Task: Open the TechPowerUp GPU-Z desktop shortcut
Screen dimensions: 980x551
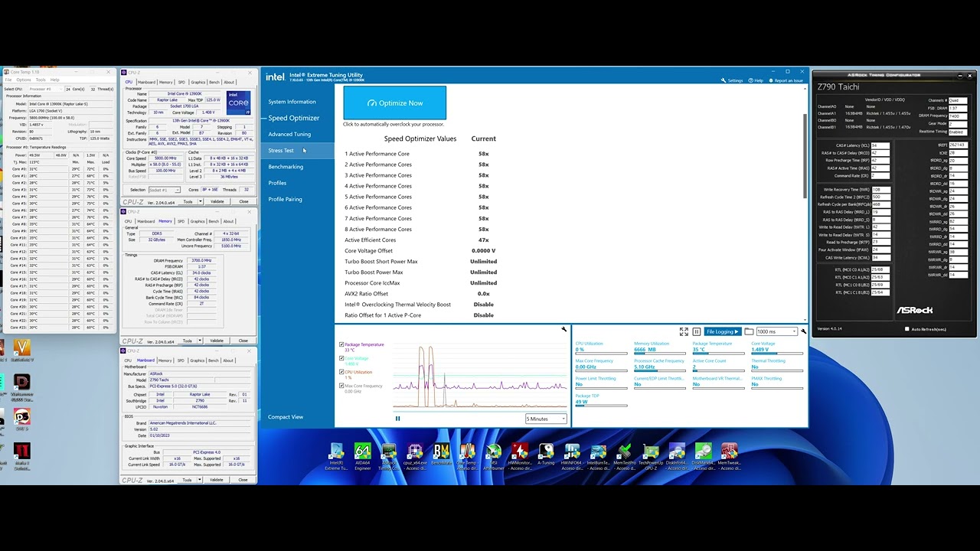Action: tap(651, 456)
